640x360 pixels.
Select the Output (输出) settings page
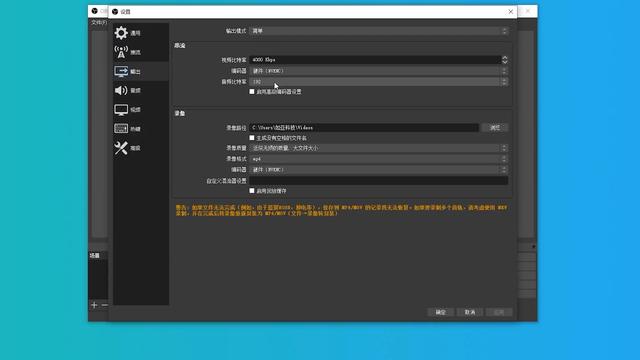140,71
